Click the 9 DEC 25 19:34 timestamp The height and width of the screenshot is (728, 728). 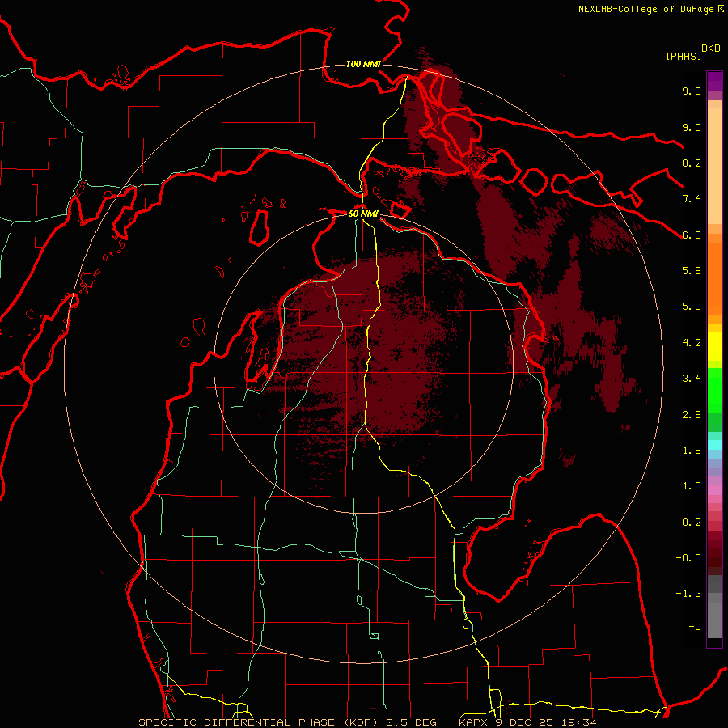click(547, 722)
